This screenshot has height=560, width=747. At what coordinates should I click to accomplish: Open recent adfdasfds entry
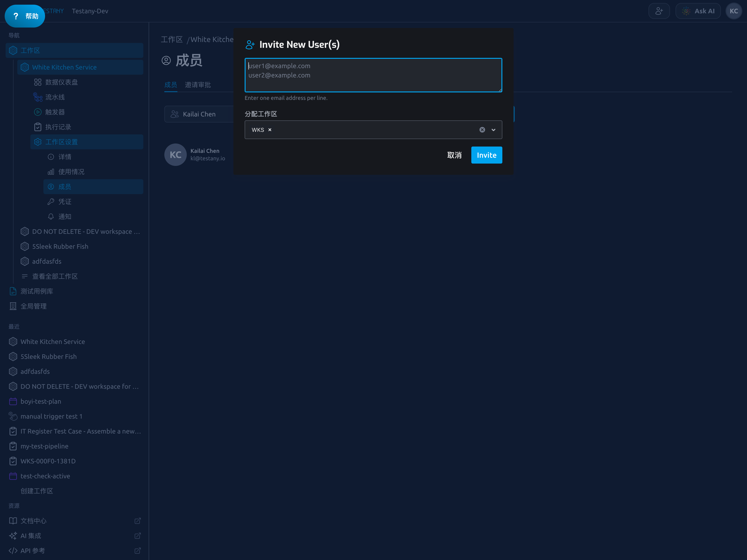point(74,371)
